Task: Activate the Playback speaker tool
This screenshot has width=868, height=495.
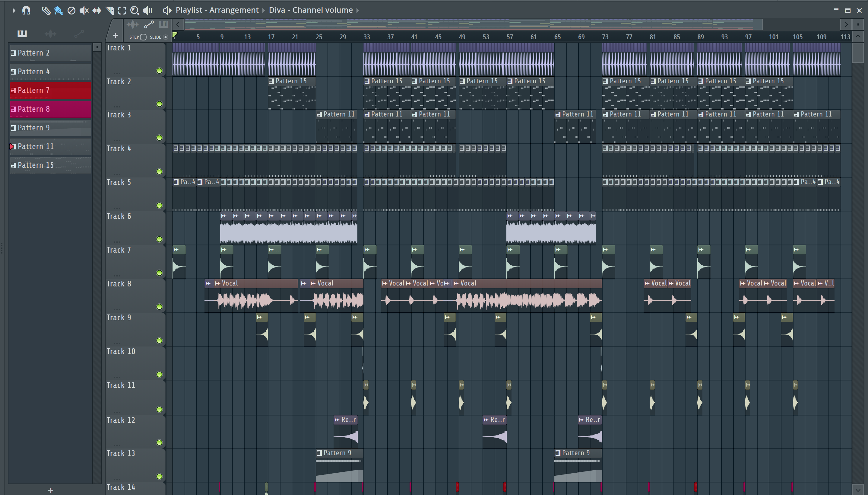Action: point(148,11)
